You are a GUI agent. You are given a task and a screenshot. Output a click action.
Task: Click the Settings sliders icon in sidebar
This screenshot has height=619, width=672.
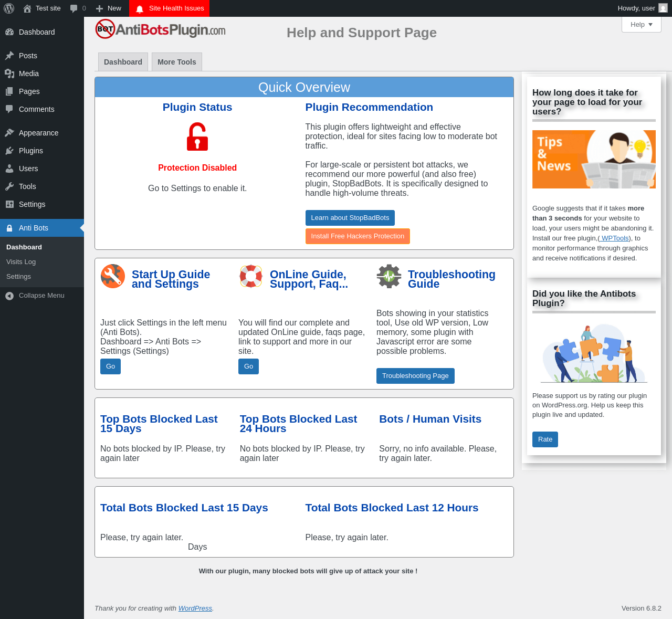[9, 204]
